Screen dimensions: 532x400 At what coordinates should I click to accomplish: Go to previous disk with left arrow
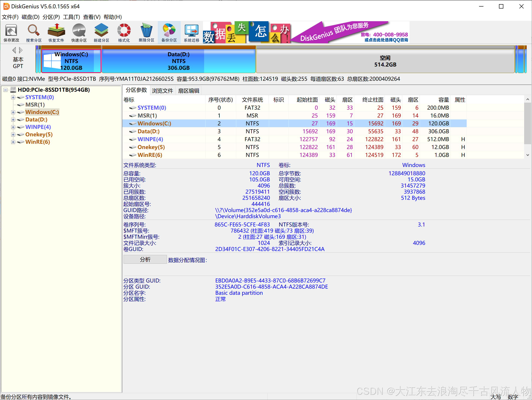coord(14,50)
